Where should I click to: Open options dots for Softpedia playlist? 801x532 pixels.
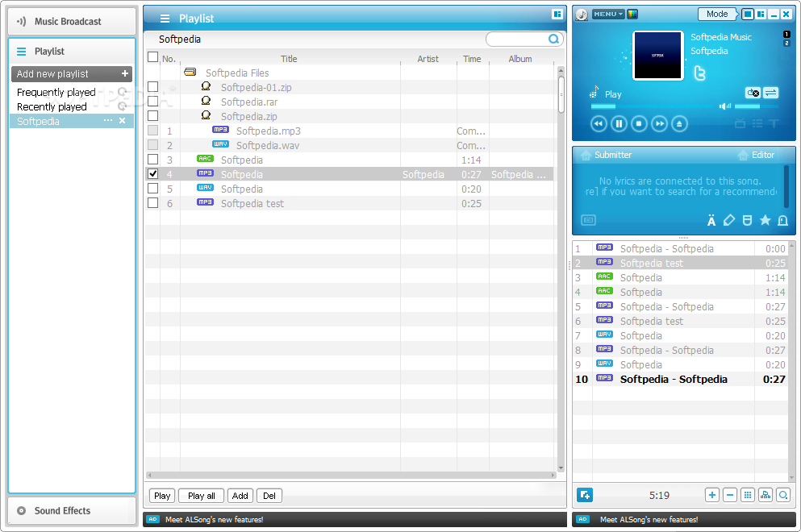coord(108,120)
